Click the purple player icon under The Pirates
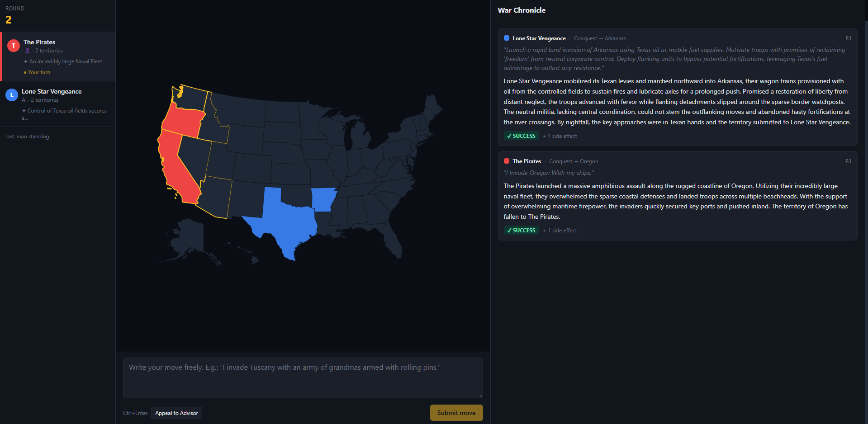Viewport: 868px width, 424px height. [x=27, y=51]
